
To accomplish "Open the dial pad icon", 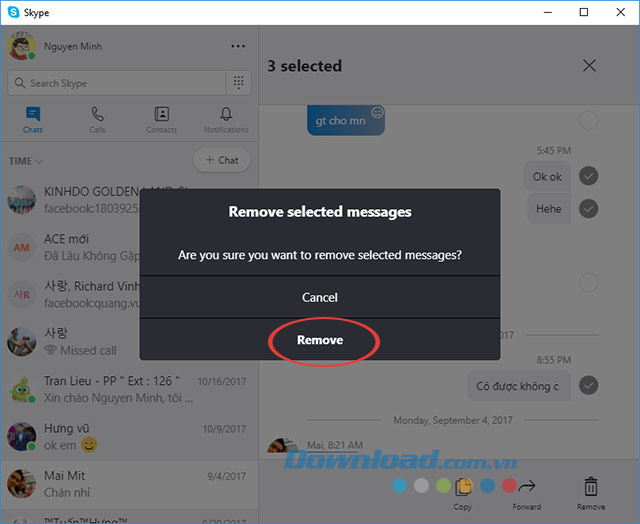I will coord(239,82).
